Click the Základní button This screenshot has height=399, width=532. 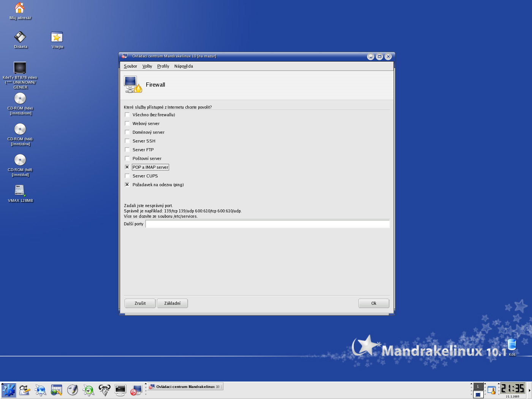coord(172,303)
